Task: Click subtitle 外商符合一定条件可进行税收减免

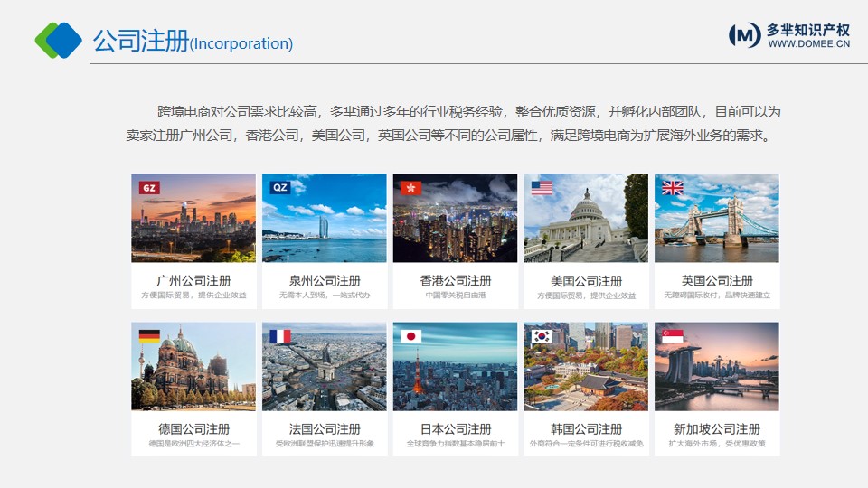Action: click(x=586, y=444)
